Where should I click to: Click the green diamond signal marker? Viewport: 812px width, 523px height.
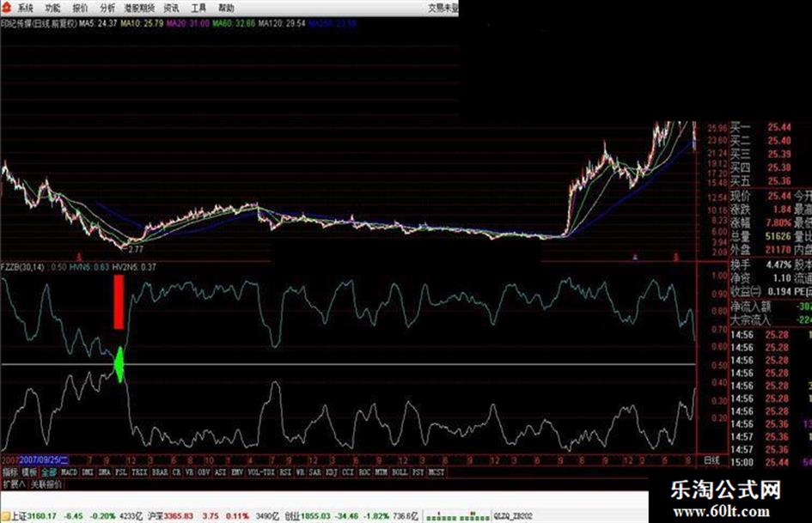point(119,364)
